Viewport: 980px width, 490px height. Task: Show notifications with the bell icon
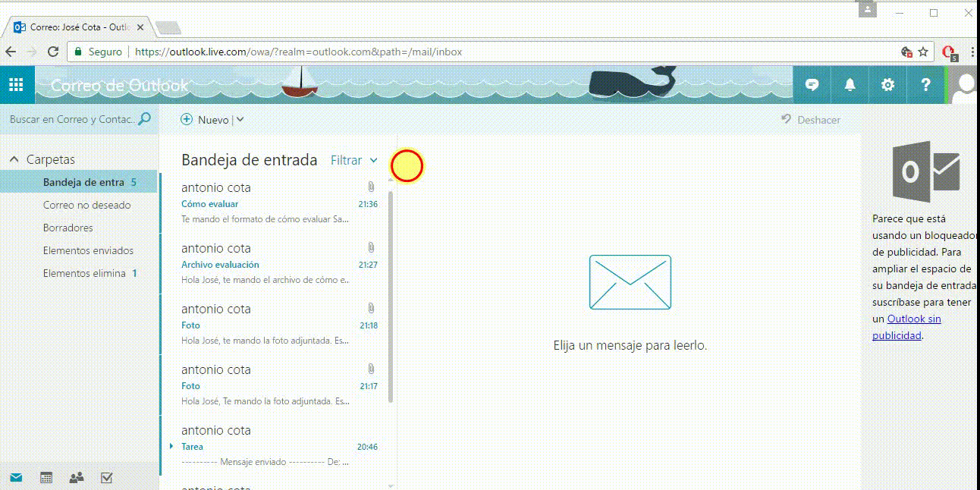click(850, 85)
